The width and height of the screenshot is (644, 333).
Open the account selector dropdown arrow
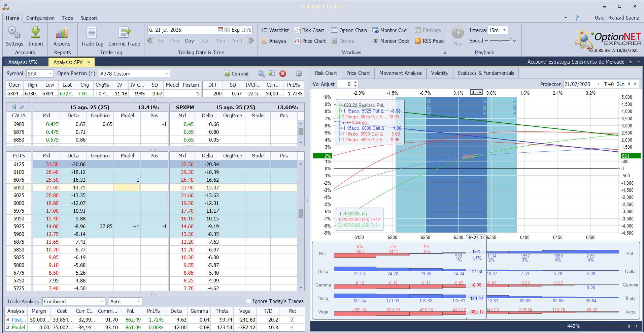[639, 62]
